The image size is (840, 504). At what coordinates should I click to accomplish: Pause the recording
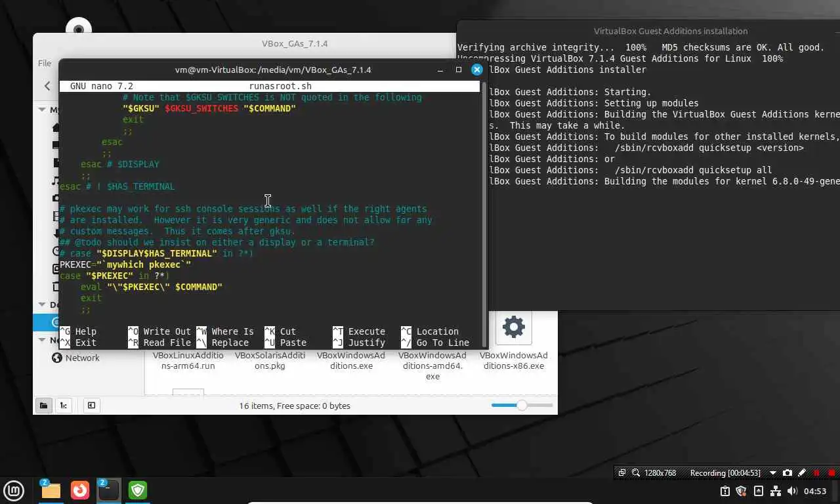click(x=817, y=472)
